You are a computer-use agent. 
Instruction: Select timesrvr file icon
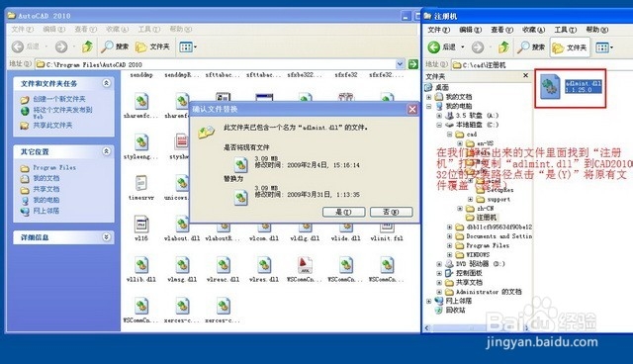pos(141,184)
